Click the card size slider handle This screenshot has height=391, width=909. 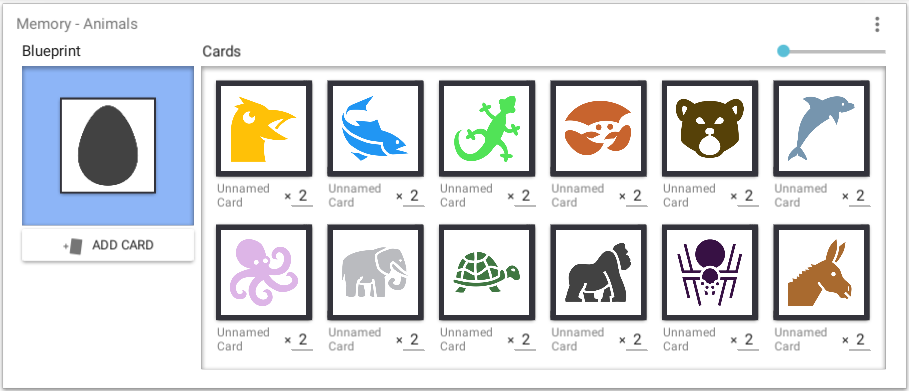point(783,51)
